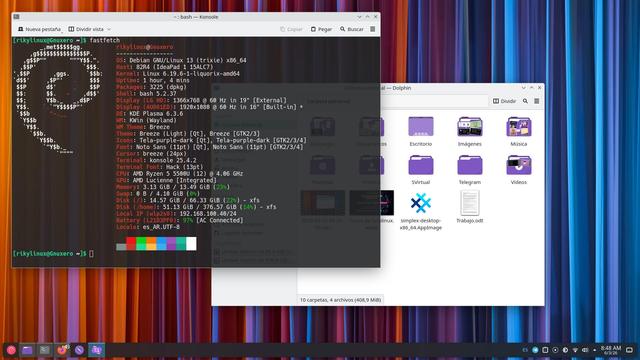The image size is (640, 360).
Task: Click the Dolphin status bar folder count text
Action: coord(340,300)
